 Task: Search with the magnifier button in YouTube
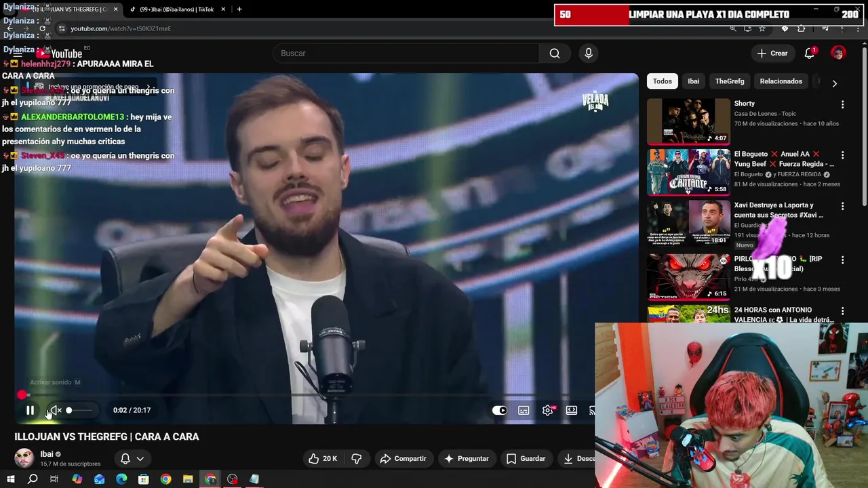pos(555,54)
